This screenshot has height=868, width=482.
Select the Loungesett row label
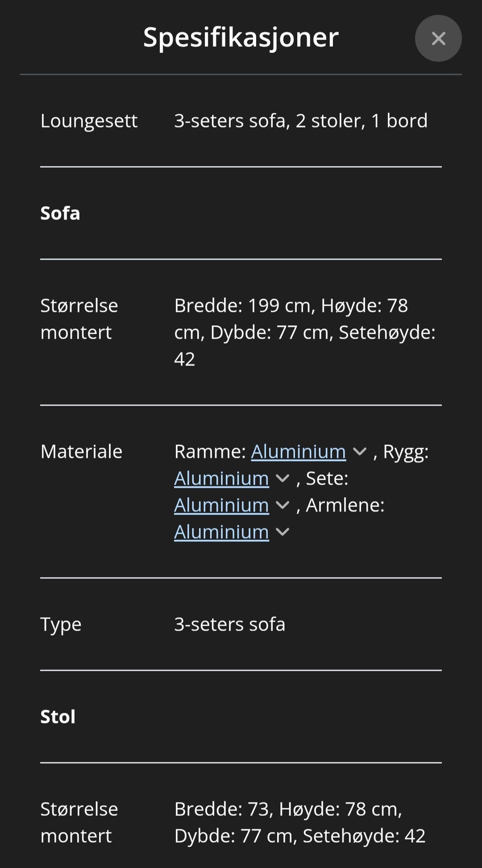[89, 121]
